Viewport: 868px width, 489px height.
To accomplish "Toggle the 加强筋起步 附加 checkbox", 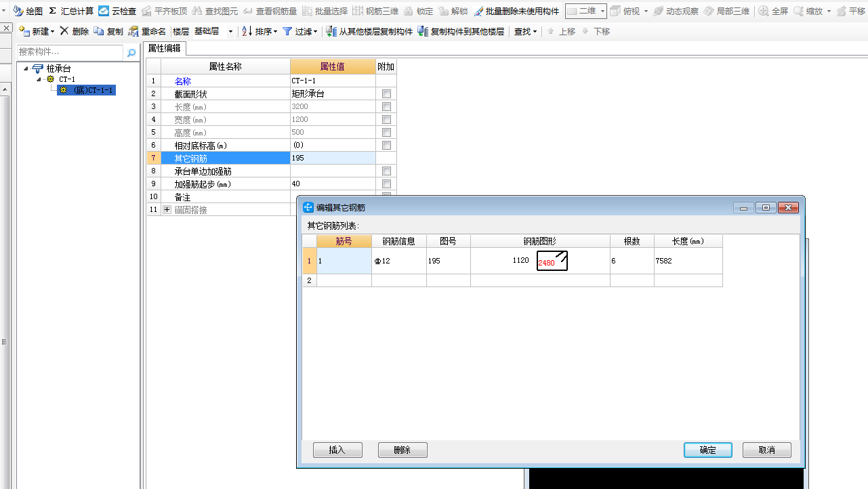I will coord(386,184).
